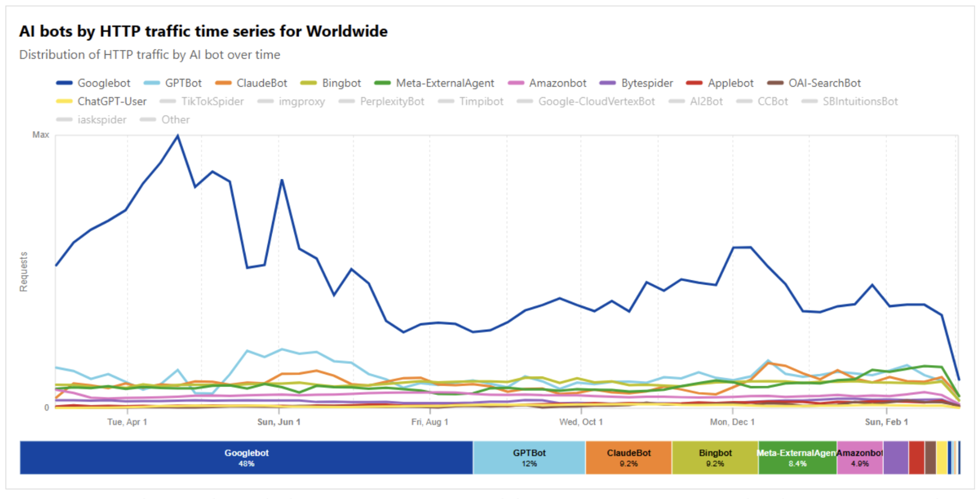Viewport: 980px width, 499px height.
Task: Toggle GPTBot series in legend
Action: tap(183, 83)
